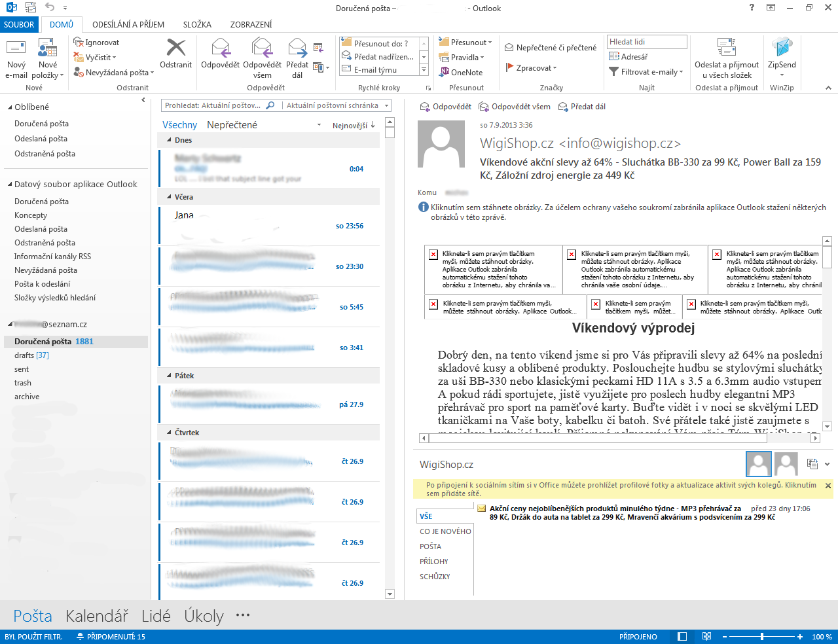Expand the Rychlé kroky gallery
This screenshot has width=838, height=644.
(424, 70)
